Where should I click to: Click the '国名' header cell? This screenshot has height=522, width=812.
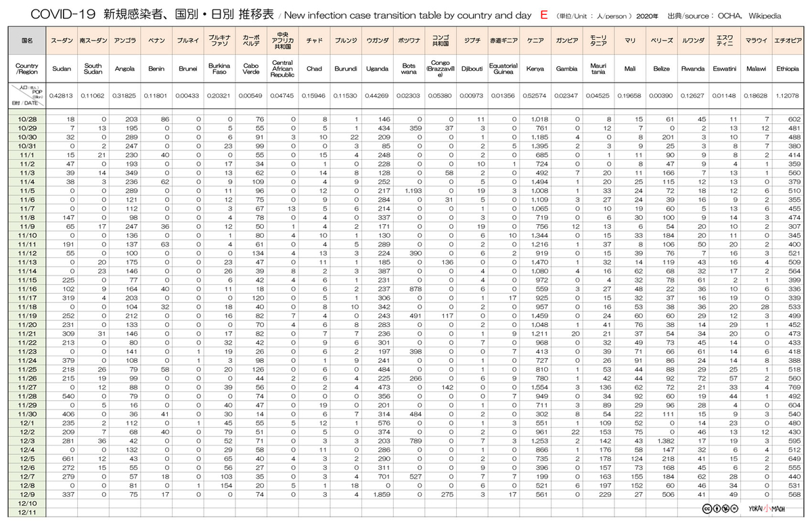coord(26,41)
